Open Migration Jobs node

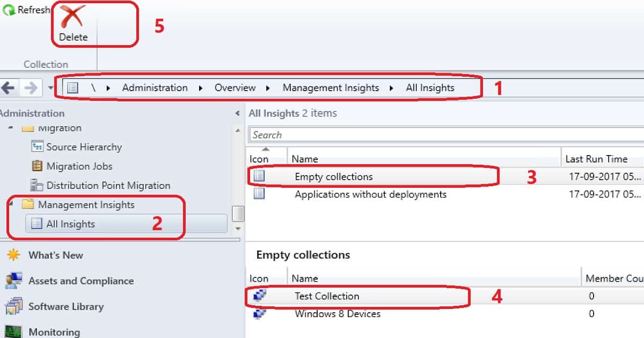(79, 166)
